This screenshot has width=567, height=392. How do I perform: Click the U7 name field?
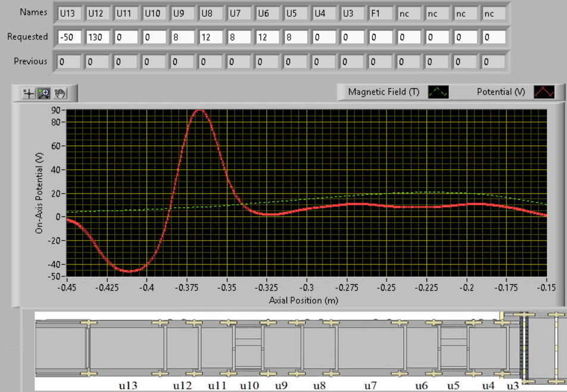[x=239, y=13]
